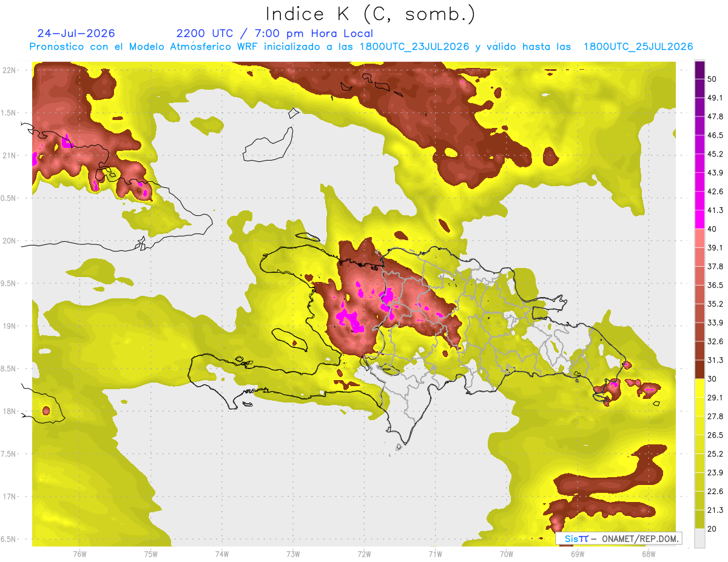The image size is (728, 562).
Task: Click the "22N" latitude label
Action: (x=10, y=70)
